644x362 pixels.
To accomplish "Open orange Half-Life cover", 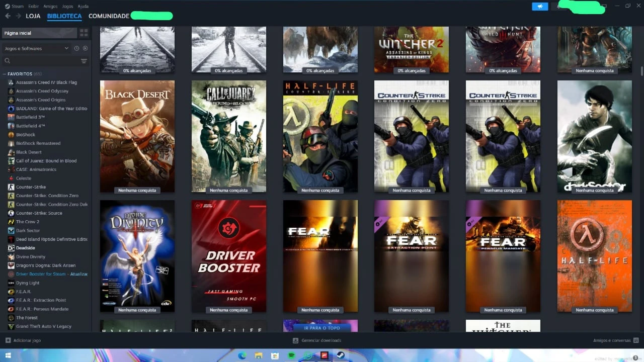I will (x=595, y=256).
